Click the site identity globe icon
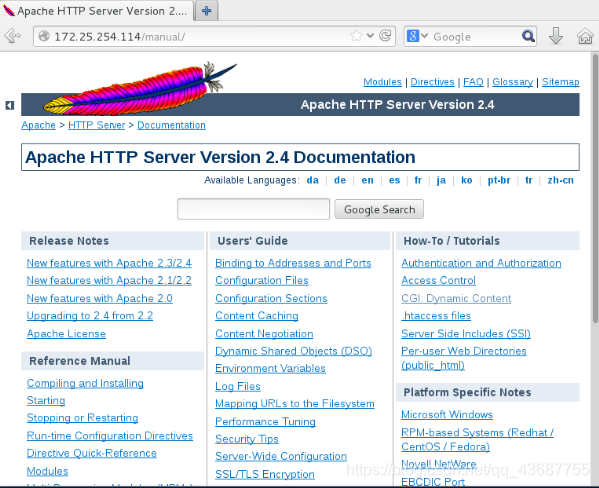The width and height of the screenshot is (599, 488). (44, 36)
